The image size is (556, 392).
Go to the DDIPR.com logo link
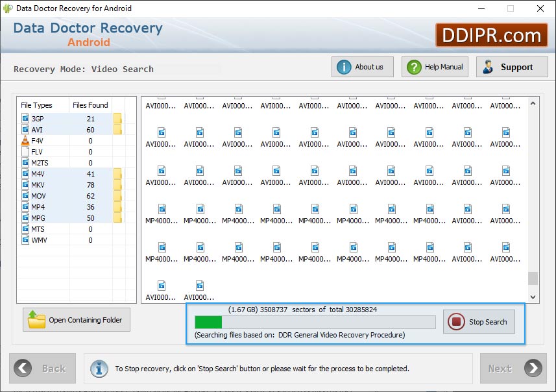click(x=492, y=35)
